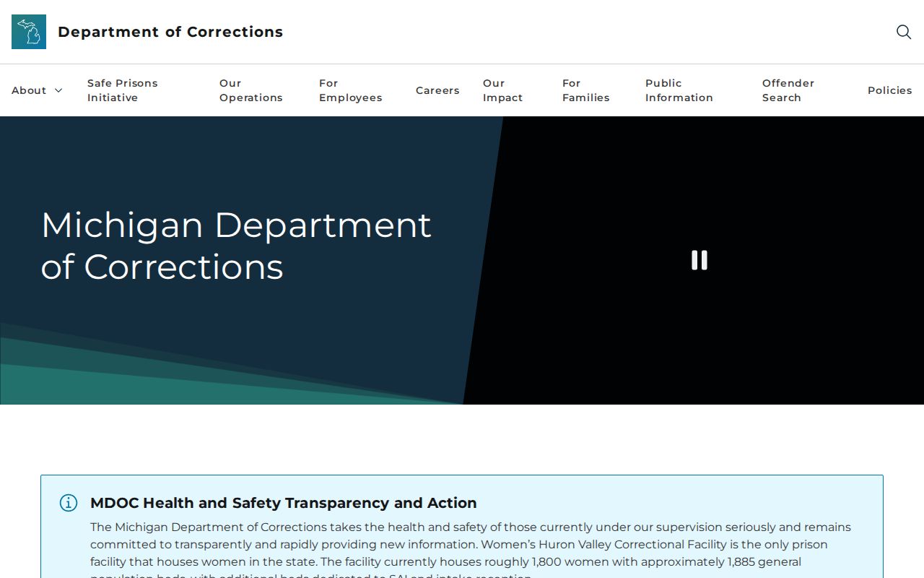Open the Policies nav link
This screenshot has height=578, width=924.
point(890,90)
